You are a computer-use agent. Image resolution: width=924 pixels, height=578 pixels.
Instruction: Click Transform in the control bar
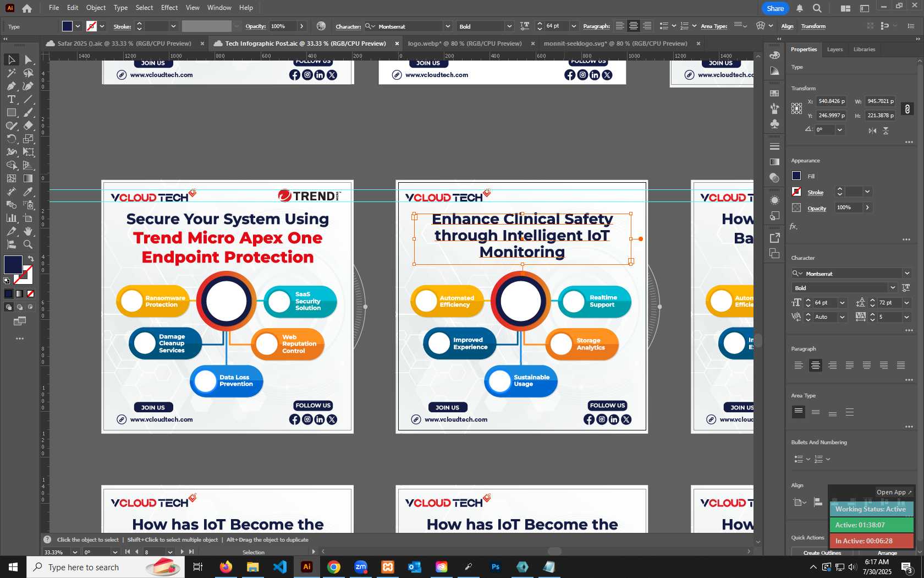[813, 26]
